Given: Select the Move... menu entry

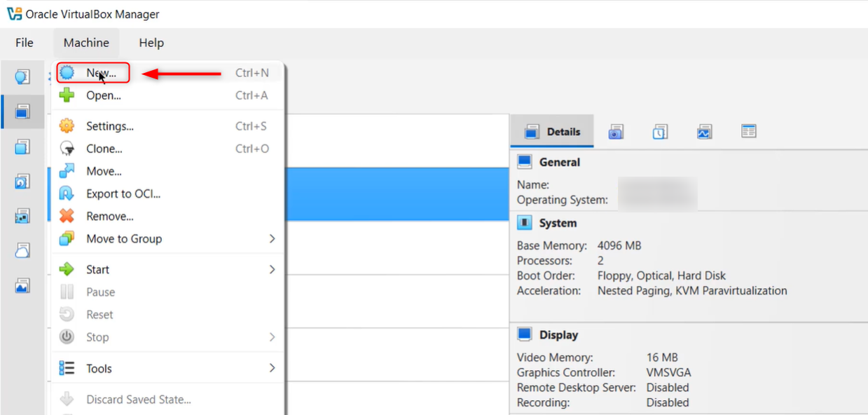Looking at the screenshot, I should [x=167, y=171].
